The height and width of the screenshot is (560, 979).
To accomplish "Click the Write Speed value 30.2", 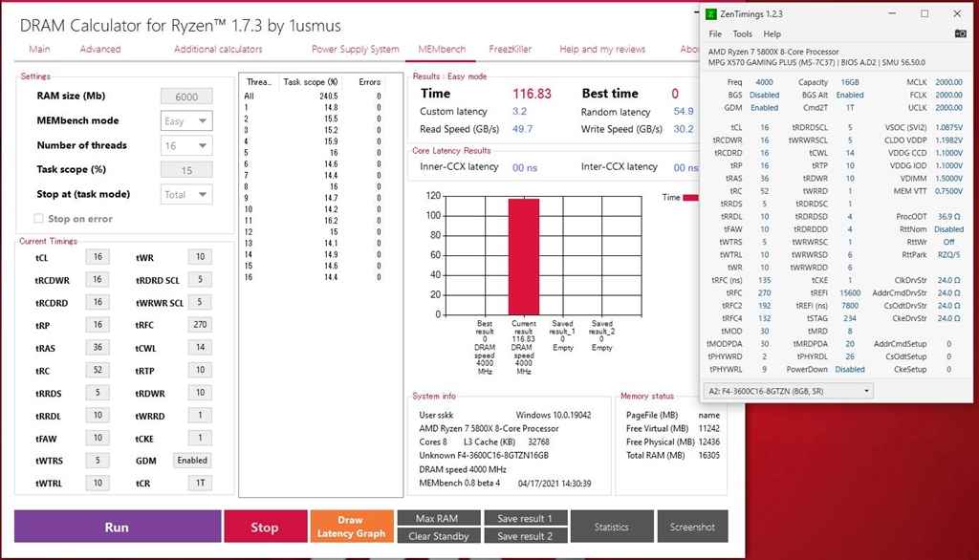I will tap(683, 129).
